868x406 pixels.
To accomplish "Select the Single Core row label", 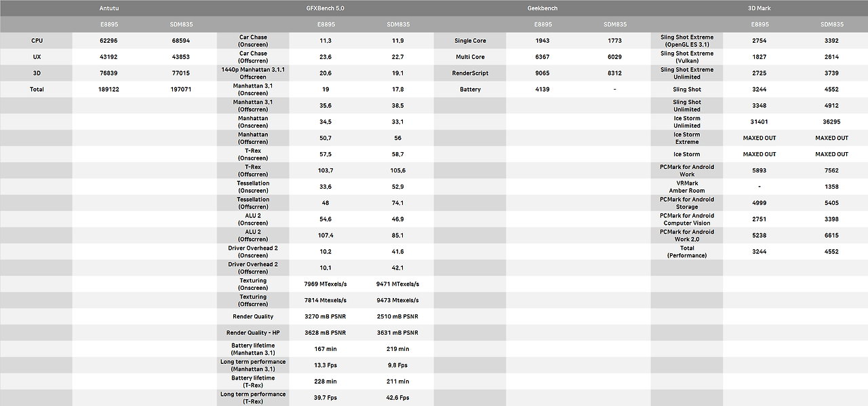I will pyautogui.click(x=470, y=41).
